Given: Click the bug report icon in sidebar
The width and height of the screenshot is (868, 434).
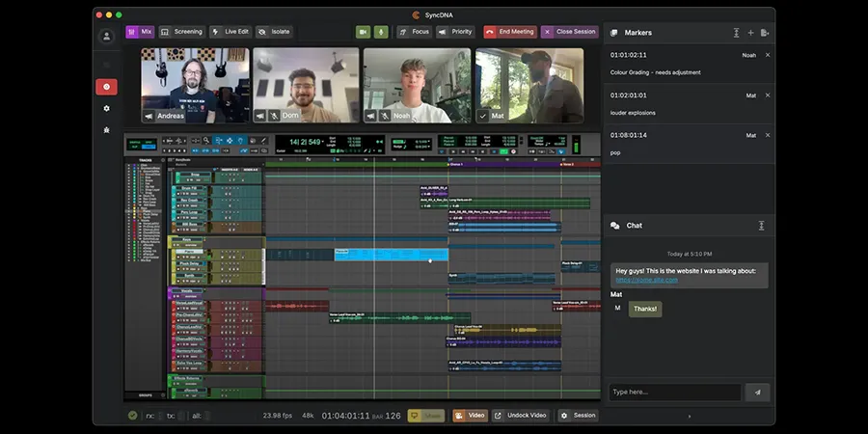Looking at the screenshot, I should (106, 130).
